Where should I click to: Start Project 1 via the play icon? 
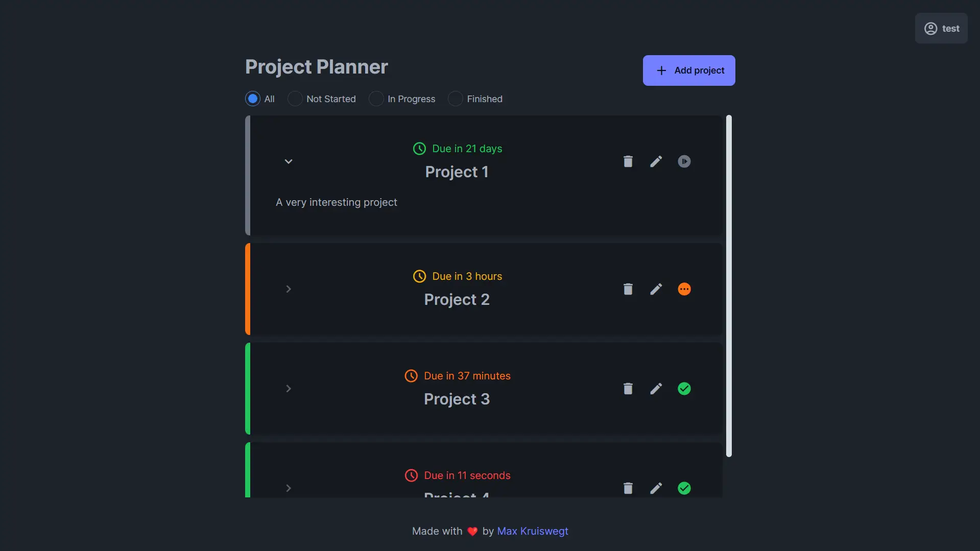click(684, 161)
